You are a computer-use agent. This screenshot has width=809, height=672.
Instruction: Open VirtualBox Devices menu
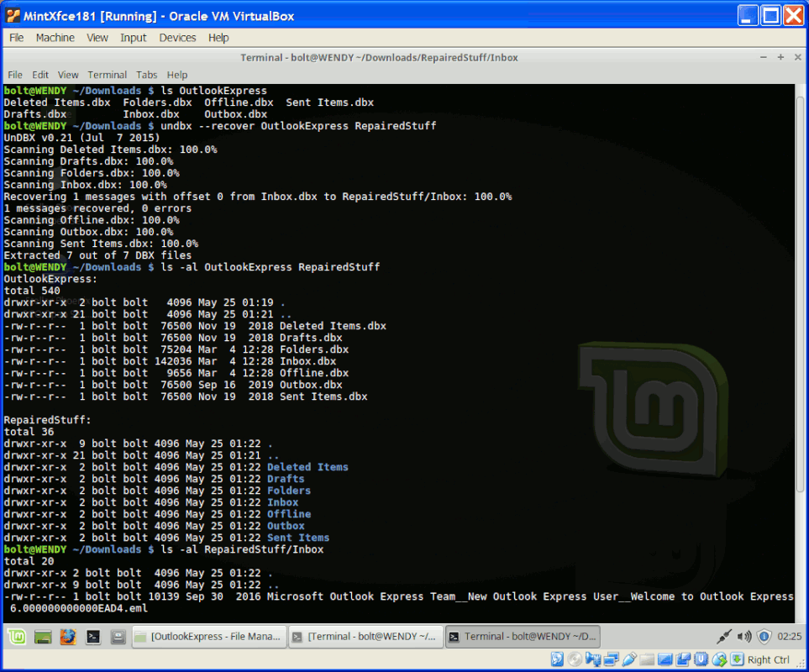177,38
